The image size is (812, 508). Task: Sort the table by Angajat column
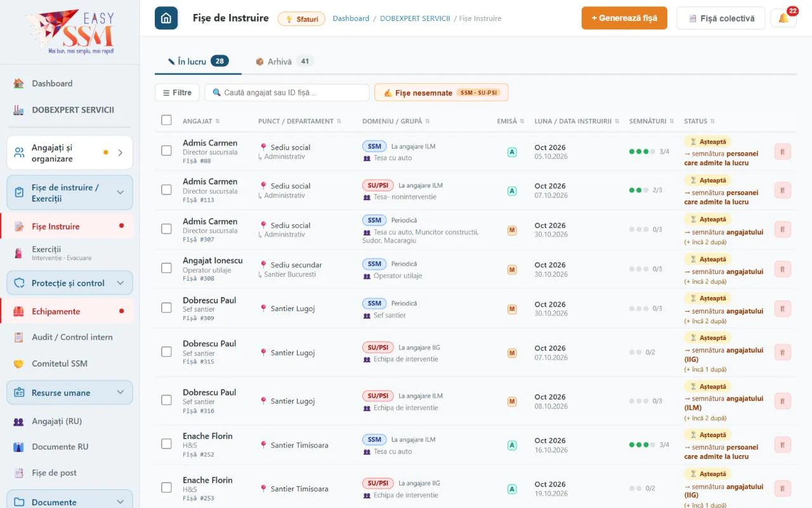(201, 121)
